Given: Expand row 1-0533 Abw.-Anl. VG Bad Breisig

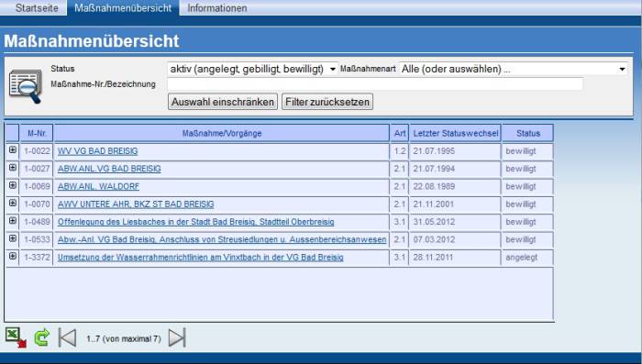Looking at the screenshot, I should [13, 238].
